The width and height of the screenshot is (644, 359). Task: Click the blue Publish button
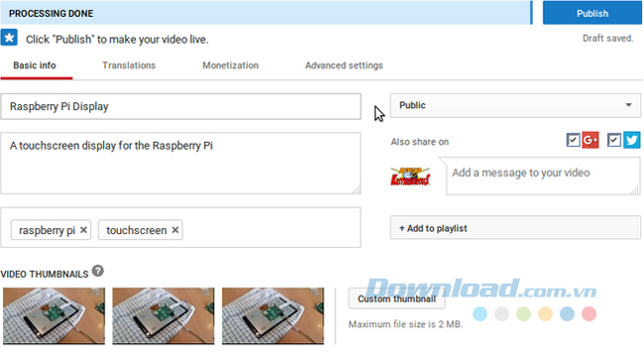[x=592, y=13]
